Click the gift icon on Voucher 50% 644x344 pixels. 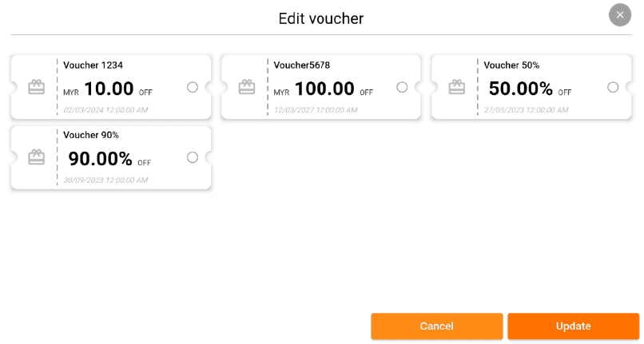pyautogui.click(x=457, y=87)
